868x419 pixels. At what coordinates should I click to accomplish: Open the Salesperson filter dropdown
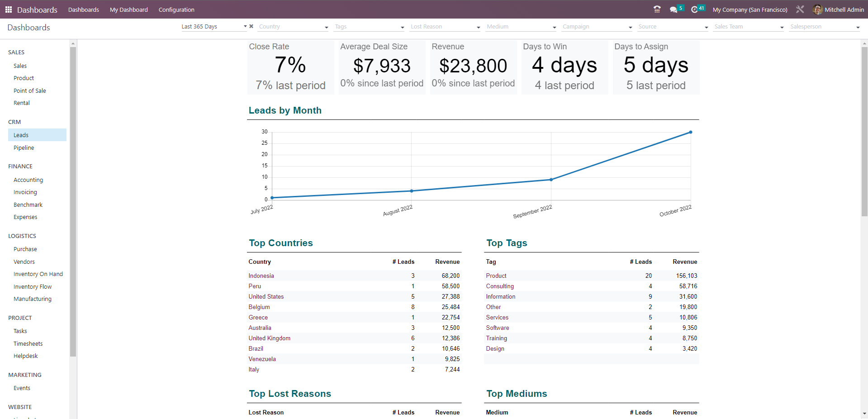858,27
